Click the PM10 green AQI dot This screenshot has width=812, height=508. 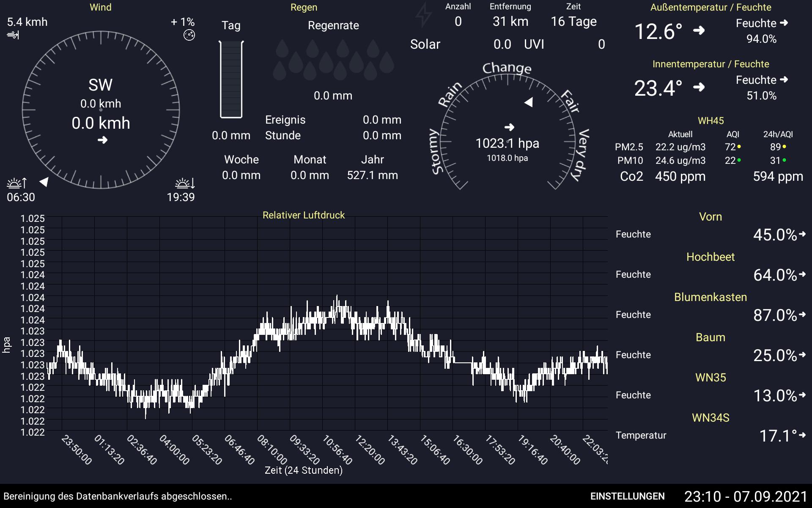tap(739, 160)
